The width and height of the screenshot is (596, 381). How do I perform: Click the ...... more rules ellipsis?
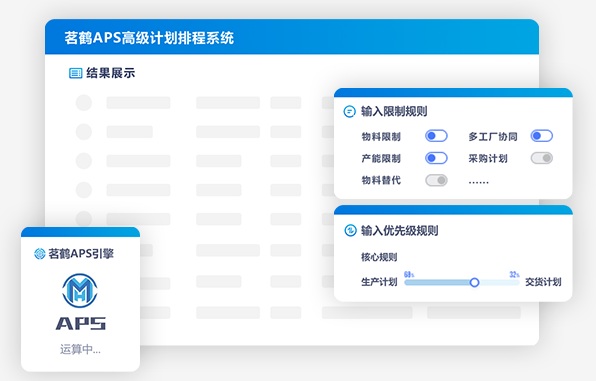click(479, 183)
